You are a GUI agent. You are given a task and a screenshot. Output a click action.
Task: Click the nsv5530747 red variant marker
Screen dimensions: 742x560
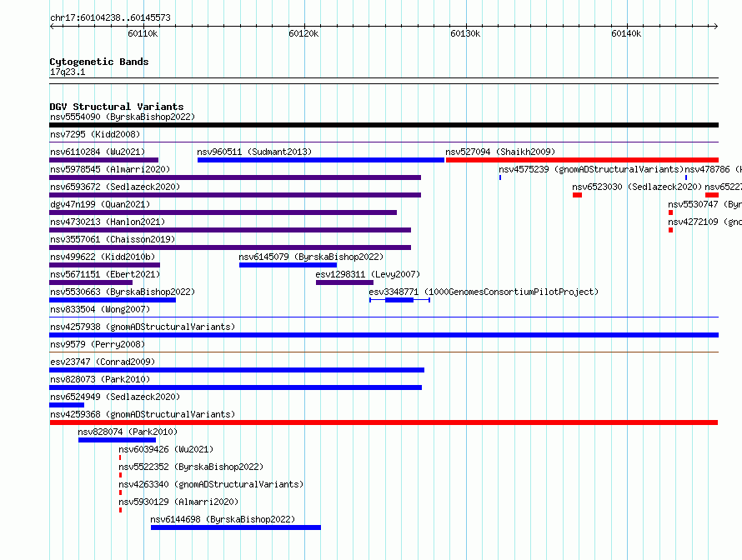[670, 212]
